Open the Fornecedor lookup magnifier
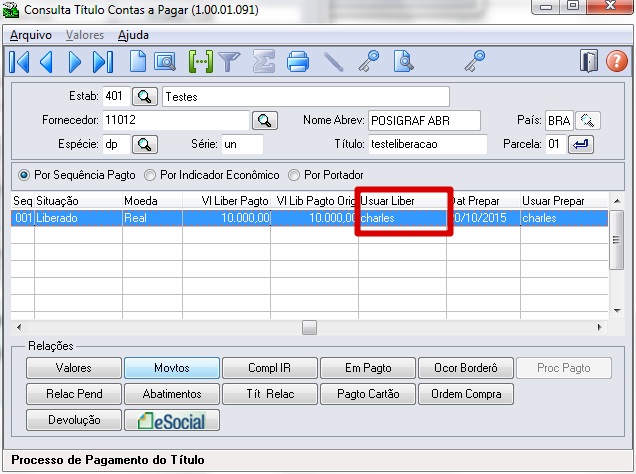The height and width of the screenshot is (474, 636). click(265, 120)
